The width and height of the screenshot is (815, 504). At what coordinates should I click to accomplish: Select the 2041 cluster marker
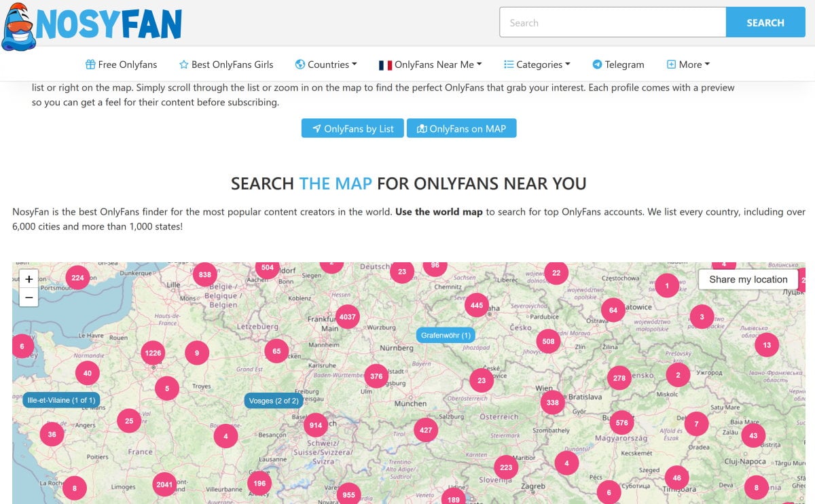pos(164,484)
